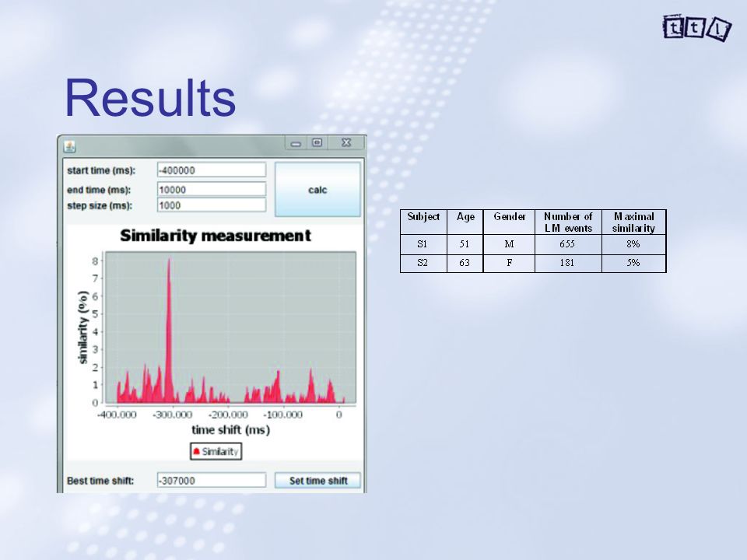
Task: Click the calc button
Action: [x=317, y=190]
